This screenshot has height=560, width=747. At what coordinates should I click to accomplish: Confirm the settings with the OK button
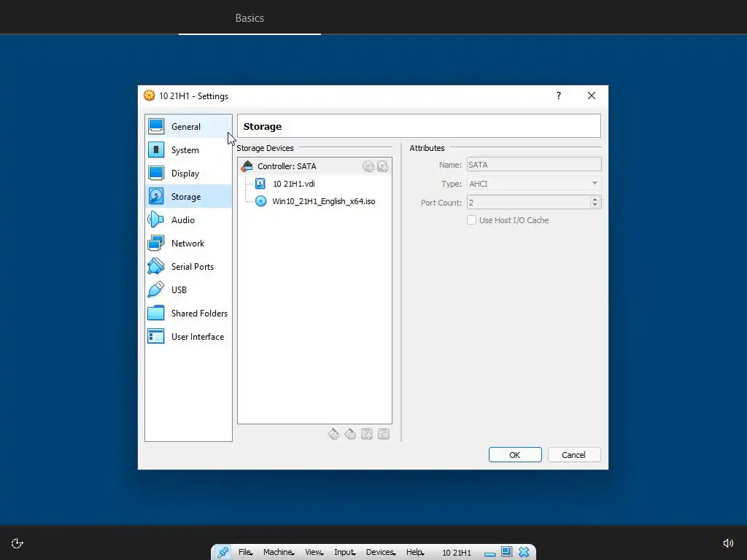[x=515, y=455]
